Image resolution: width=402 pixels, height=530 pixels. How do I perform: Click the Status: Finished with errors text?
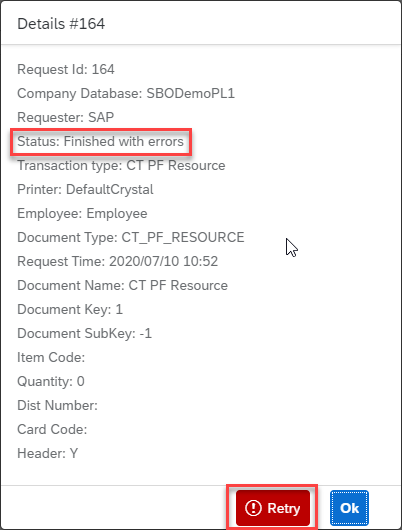(x=100, y=141)
